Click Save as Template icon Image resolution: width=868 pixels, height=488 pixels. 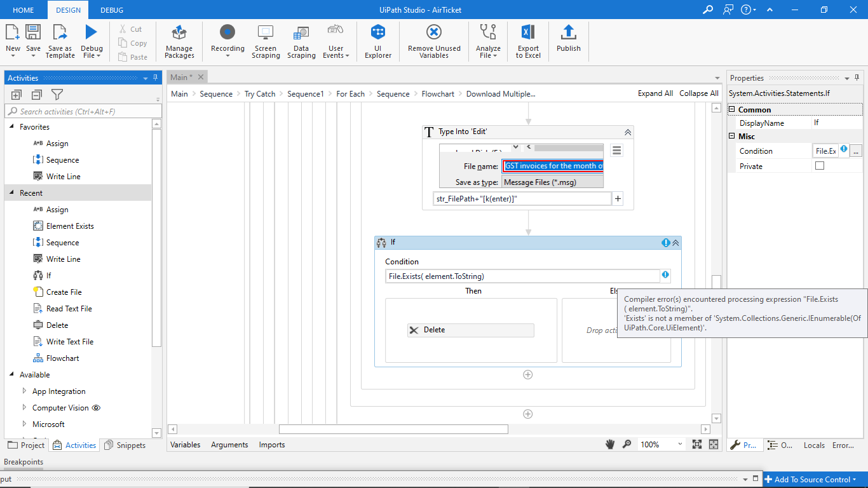click(60, 32)
